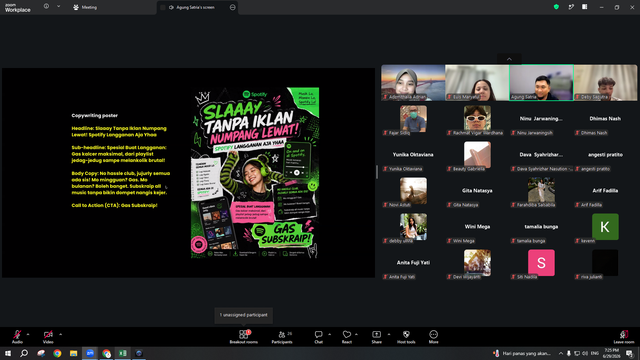Start video using the Video camera icon
640x360 pixels.
pos(48,335)
